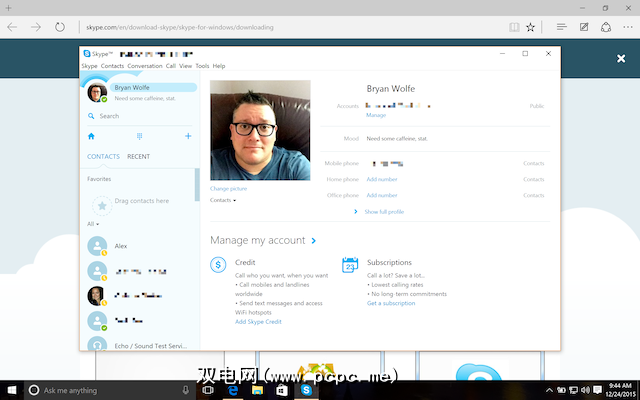Click the search magnifier icon in Skype

[91, 116]
